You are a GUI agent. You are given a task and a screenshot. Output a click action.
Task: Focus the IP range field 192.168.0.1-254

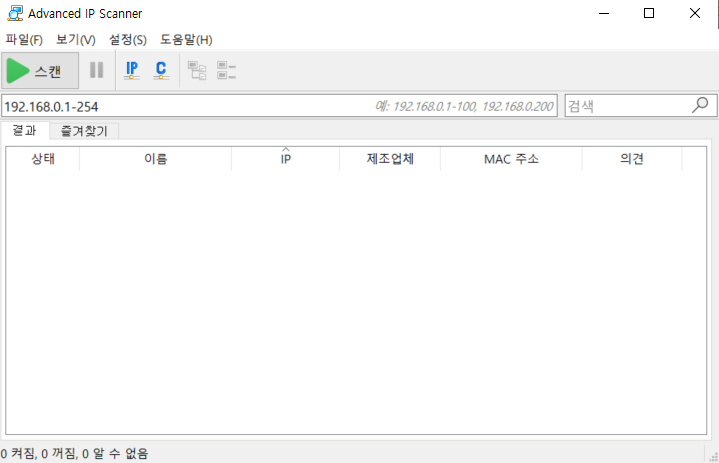point(279,106)
